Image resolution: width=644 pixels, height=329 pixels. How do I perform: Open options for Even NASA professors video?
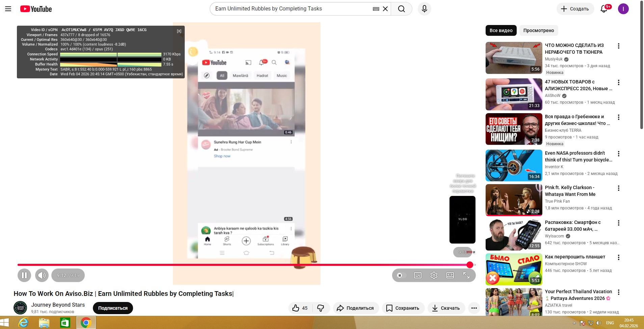coord(619,154)
